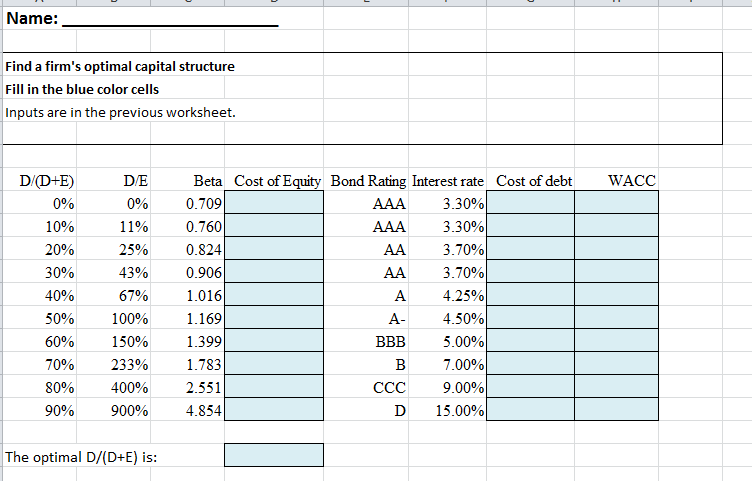Click the 'D/E' column header
Screen dimensions: 752x481
(x=136, y=181)
